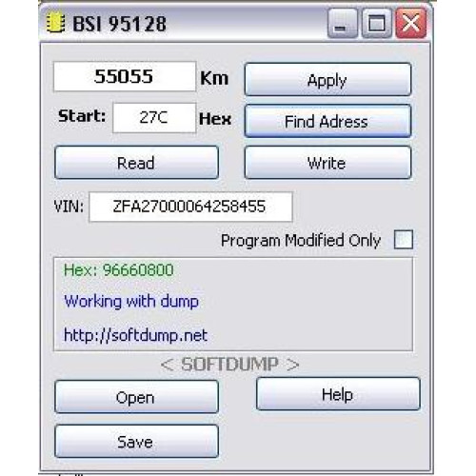Click Read to read the chip

pyautogui.click(x=136, y=163)
